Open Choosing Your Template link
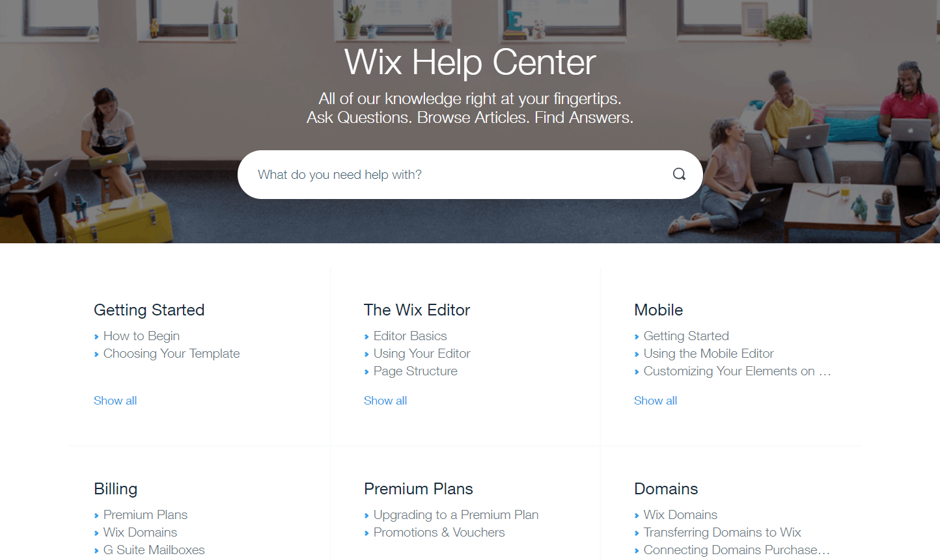Viewport: 940px width, 560px height. [171, 353]
